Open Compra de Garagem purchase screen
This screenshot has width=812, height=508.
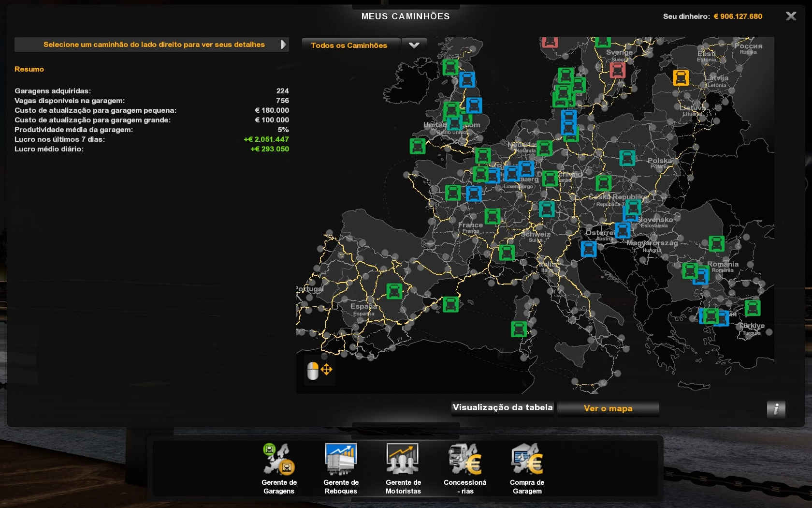click(x=527, y=468)
